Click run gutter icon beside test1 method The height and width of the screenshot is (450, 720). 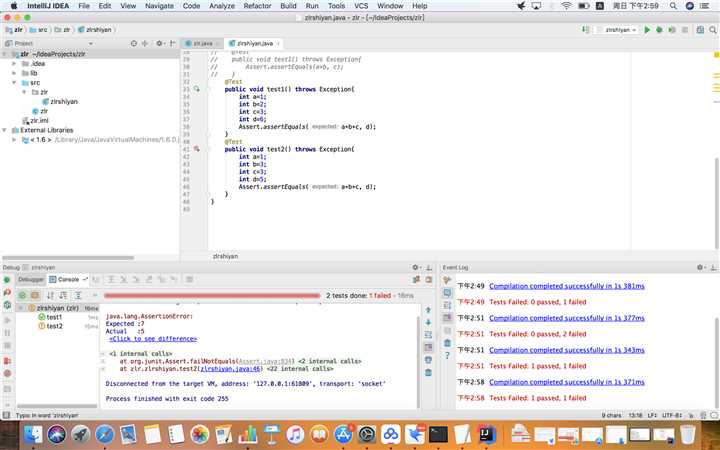(x=197, y=90)
